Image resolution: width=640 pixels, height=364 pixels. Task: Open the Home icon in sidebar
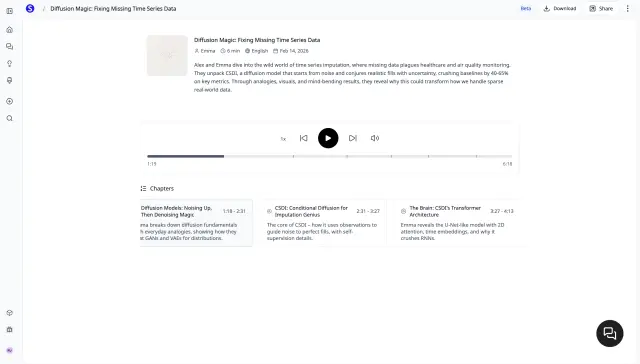click(10, 30)
